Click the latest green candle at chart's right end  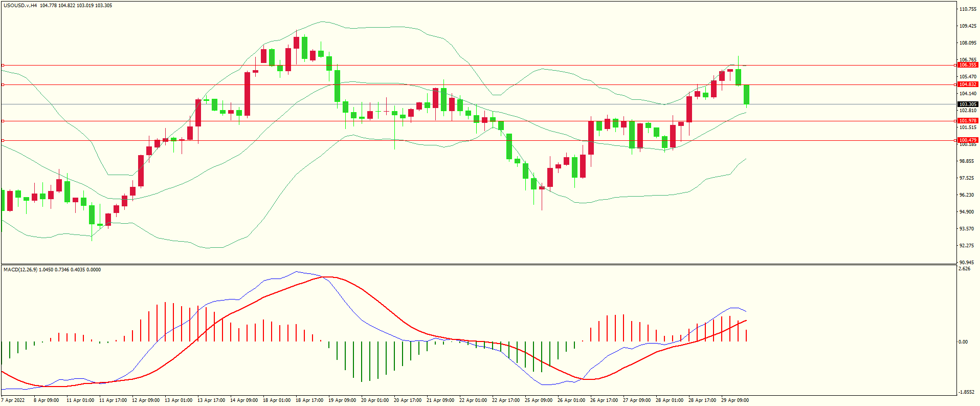(747, 94)
